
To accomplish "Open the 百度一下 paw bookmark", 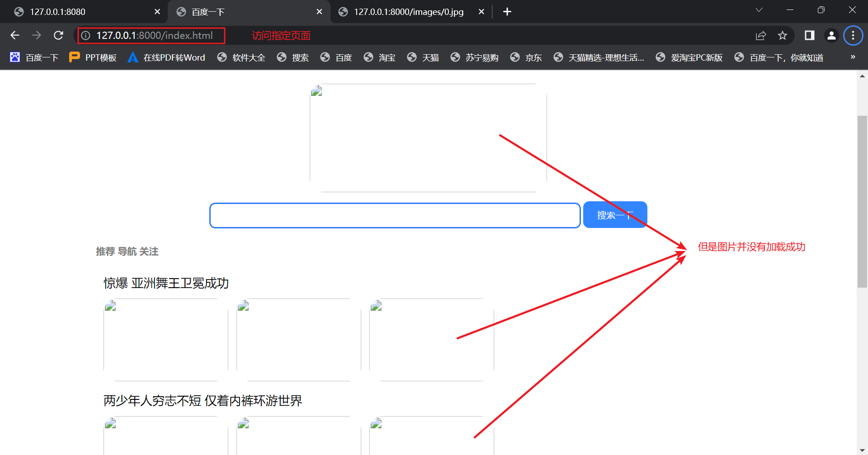I will [x=34, y=57].
